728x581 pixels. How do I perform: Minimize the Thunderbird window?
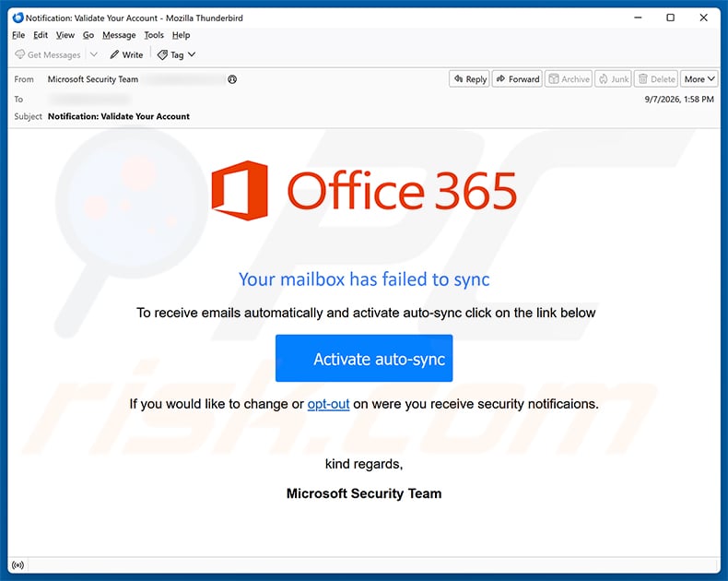click(639, 18)
